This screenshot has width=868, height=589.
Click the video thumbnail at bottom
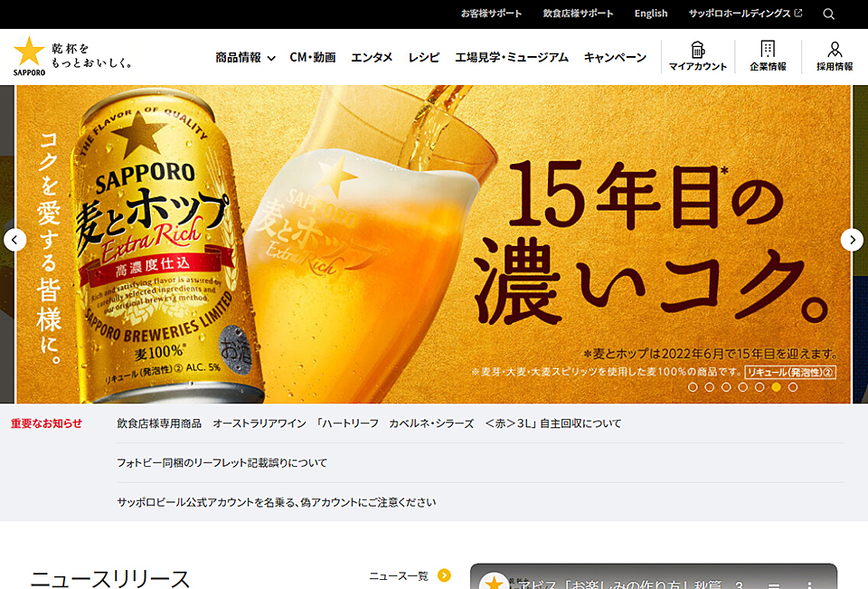point(653,576)
